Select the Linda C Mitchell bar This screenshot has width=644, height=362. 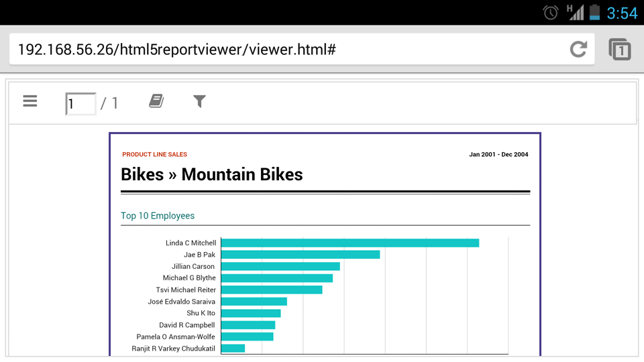[350, 243]
